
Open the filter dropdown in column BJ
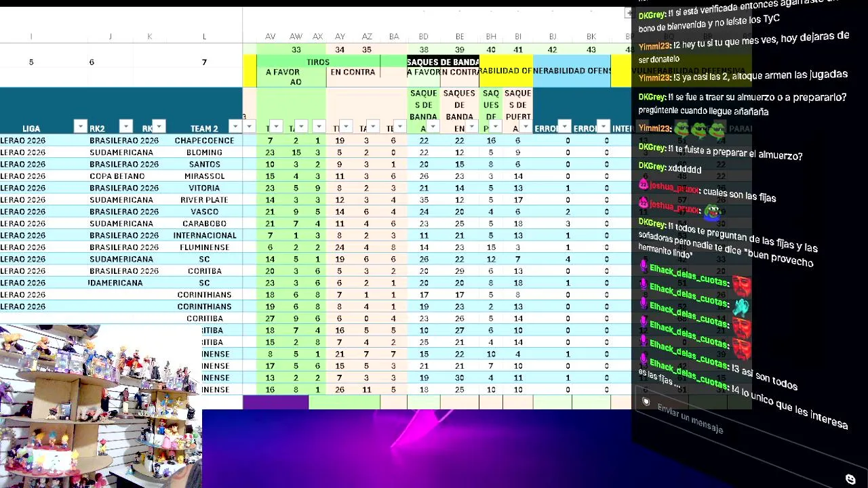[564, 127]
